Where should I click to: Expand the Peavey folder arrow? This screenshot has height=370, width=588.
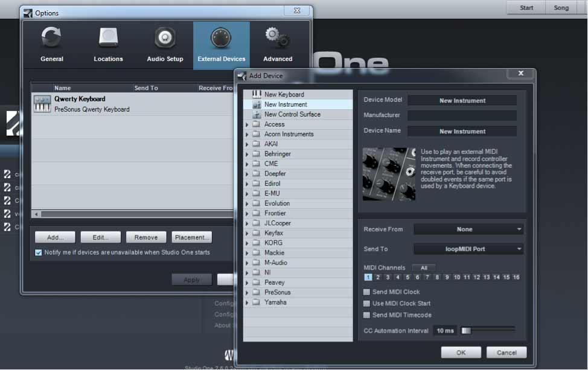247,282
